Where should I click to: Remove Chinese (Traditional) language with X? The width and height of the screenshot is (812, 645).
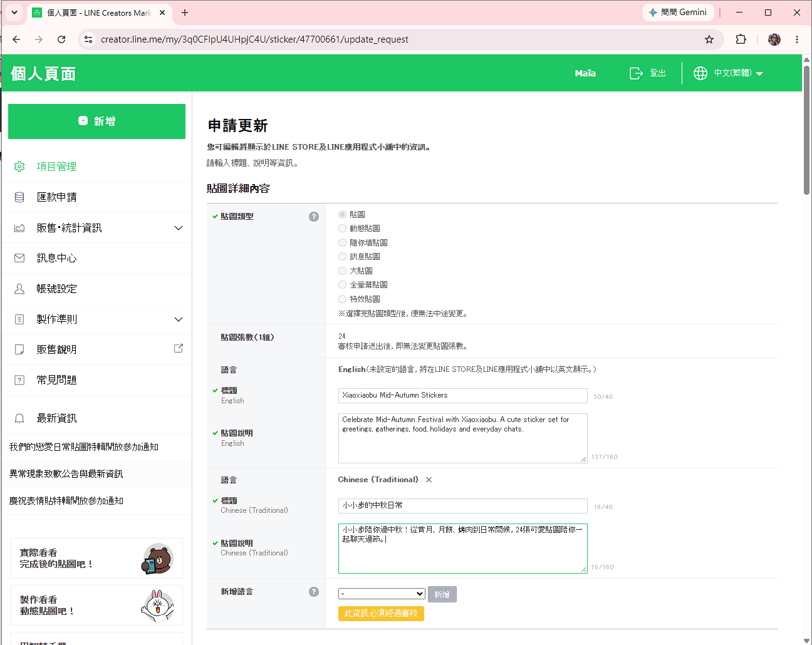point(429,480)
